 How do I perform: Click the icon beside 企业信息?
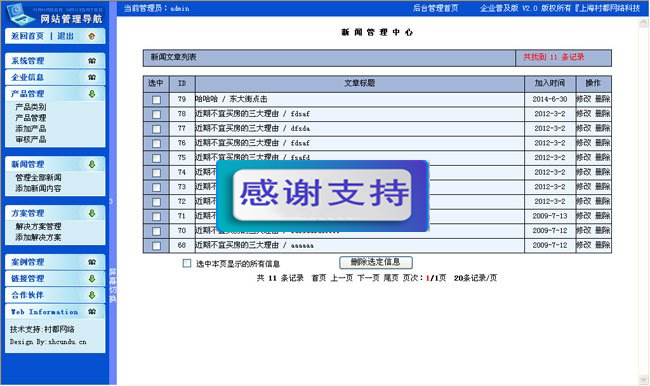[x=92, y=77]
